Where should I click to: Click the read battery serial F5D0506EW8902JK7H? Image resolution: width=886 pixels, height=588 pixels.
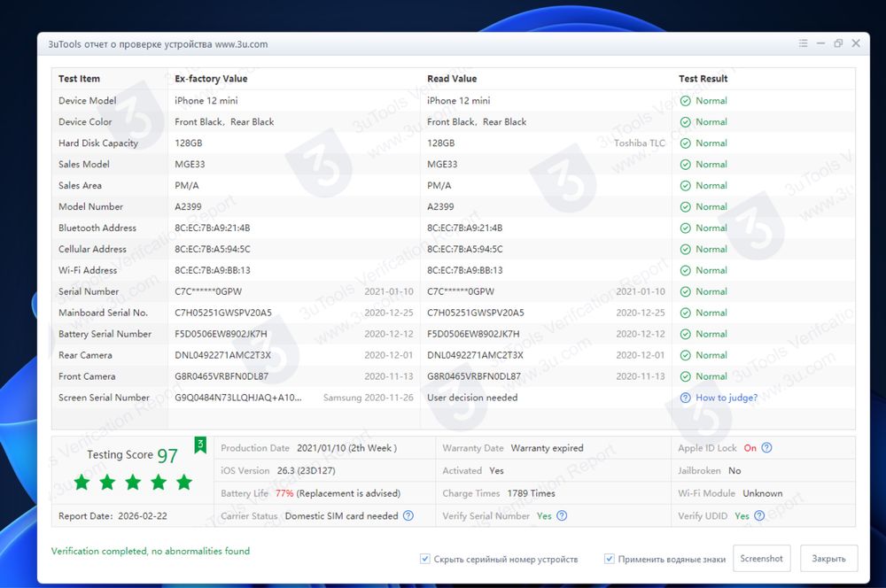click(x=473, y=335)
